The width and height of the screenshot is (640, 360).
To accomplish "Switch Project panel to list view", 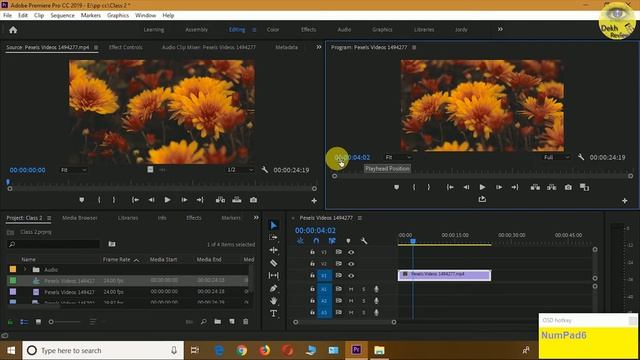I will click(x=24, y=322).
